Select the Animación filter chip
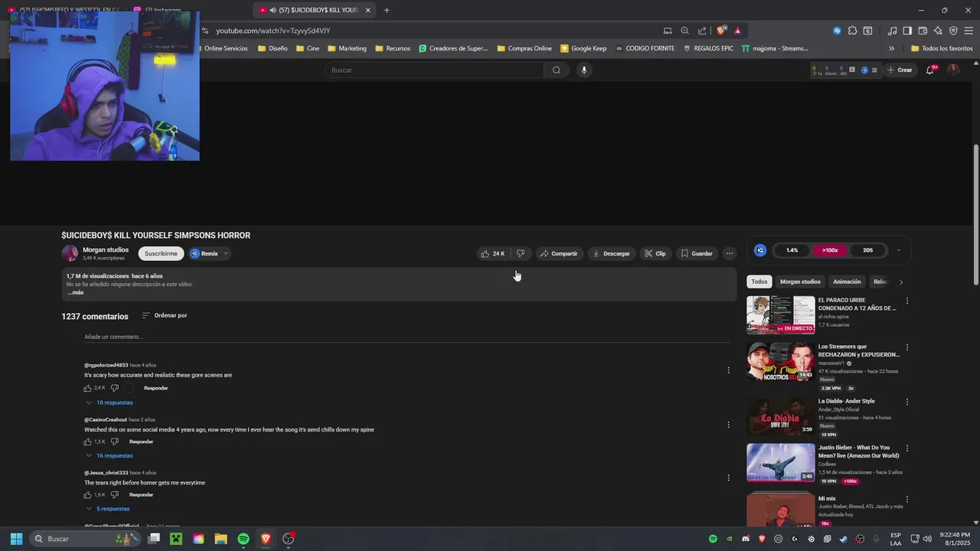The width and height of the screenshot is (980, 551). [x=847, y=282]
